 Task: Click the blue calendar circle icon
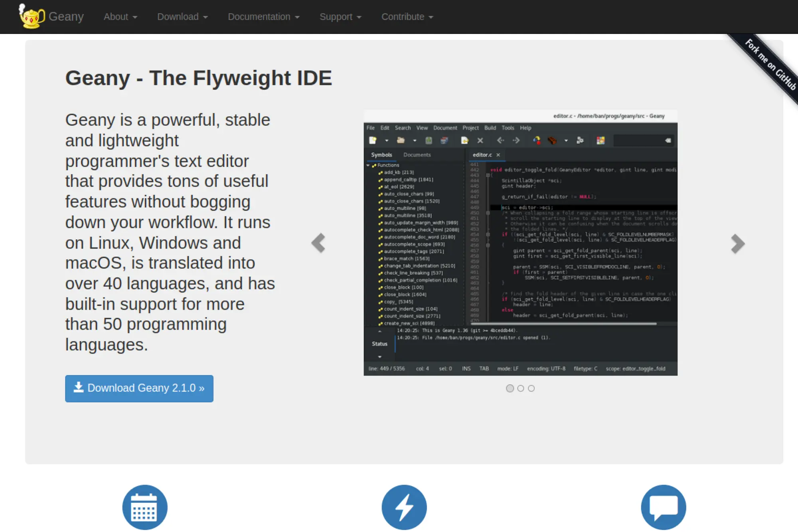point(145,507)
